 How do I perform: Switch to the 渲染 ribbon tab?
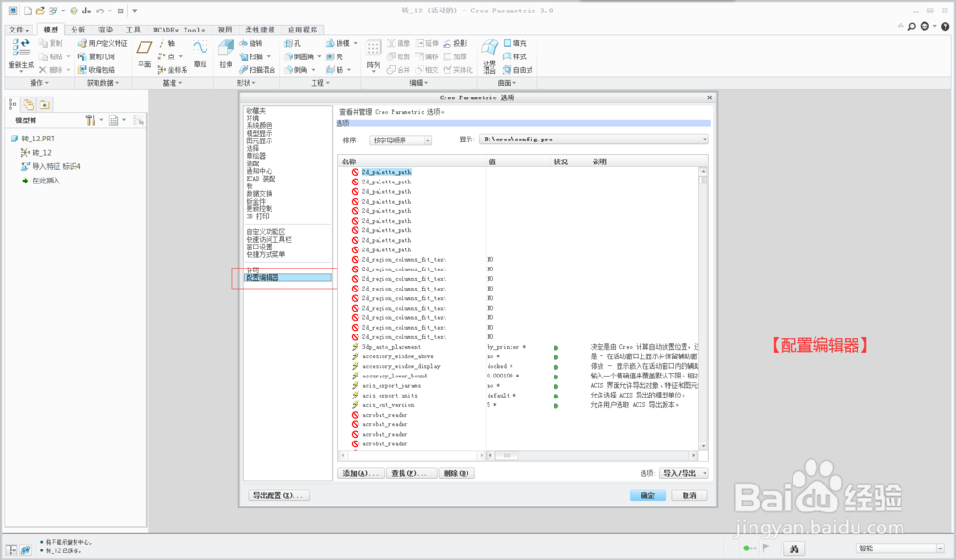[105, 30]
